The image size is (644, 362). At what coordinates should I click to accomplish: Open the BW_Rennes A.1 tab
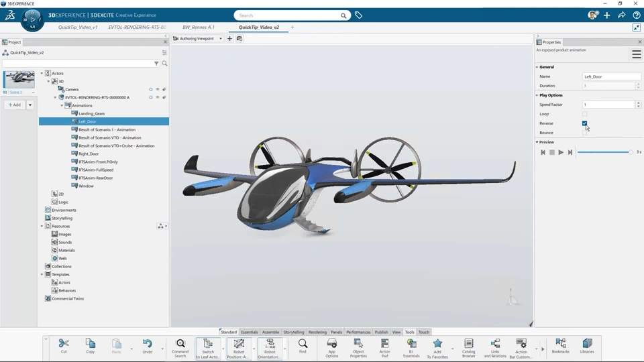click(x=199, y=27)
